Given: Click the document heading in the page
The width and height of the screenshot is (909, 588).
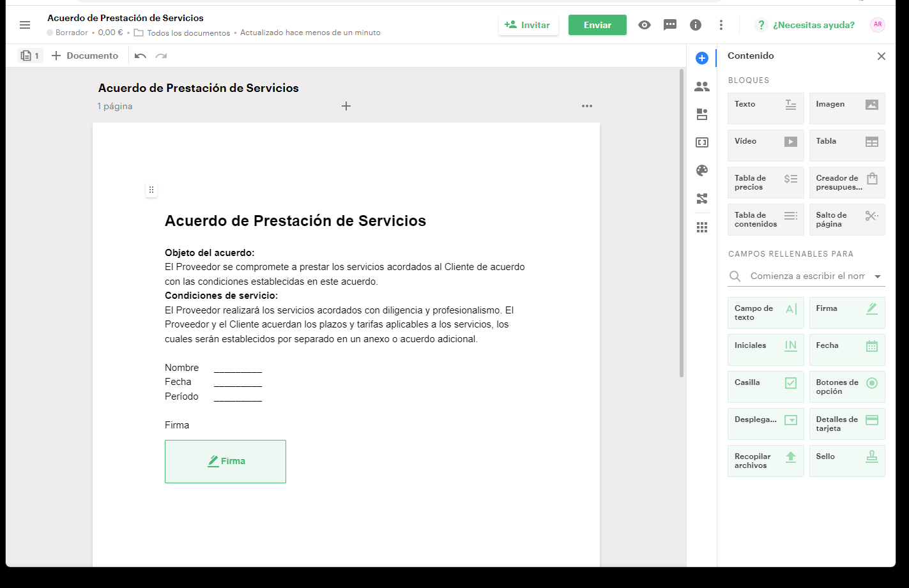Looking at the screenshot, I should click(295, 221).
